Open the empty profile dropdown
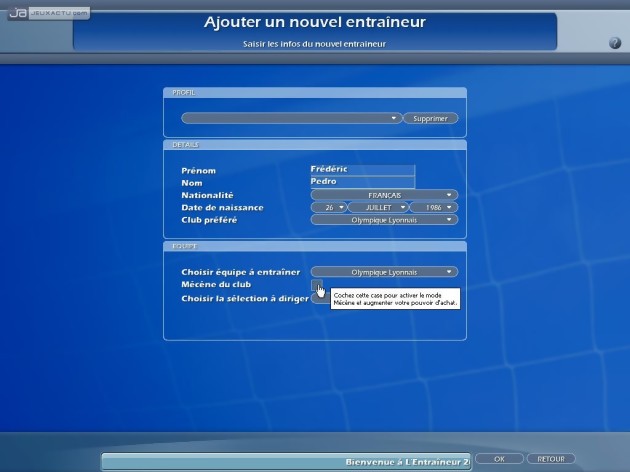Screen dimensions: 630x472 coord(291,118)
